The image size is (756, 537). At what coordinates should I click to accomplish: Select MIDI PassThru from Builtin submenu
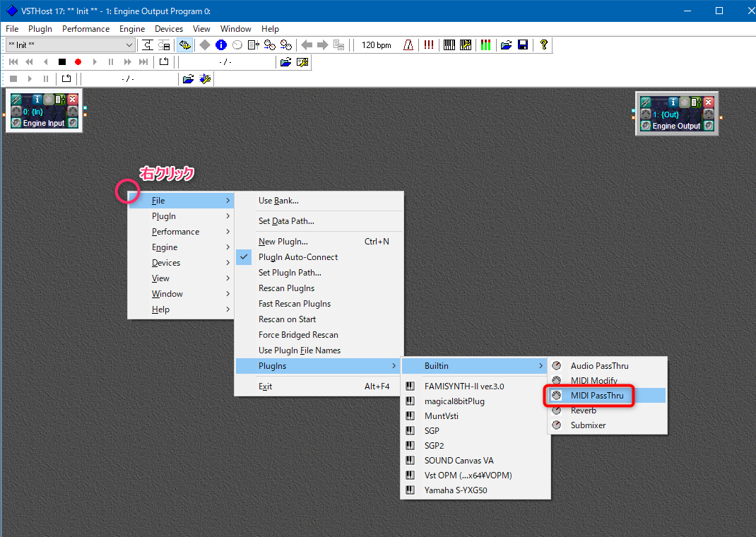pyautogui.click(x=608, y=395)
